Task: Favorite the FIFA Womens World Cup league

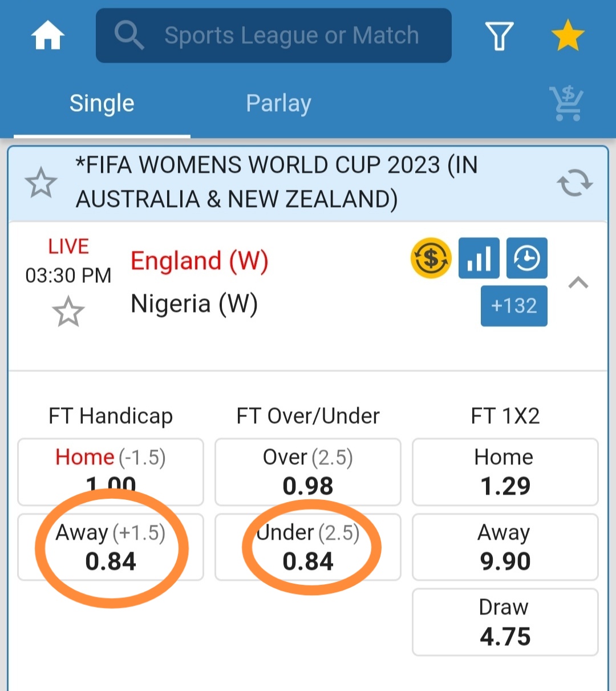Action: [41, 183]
